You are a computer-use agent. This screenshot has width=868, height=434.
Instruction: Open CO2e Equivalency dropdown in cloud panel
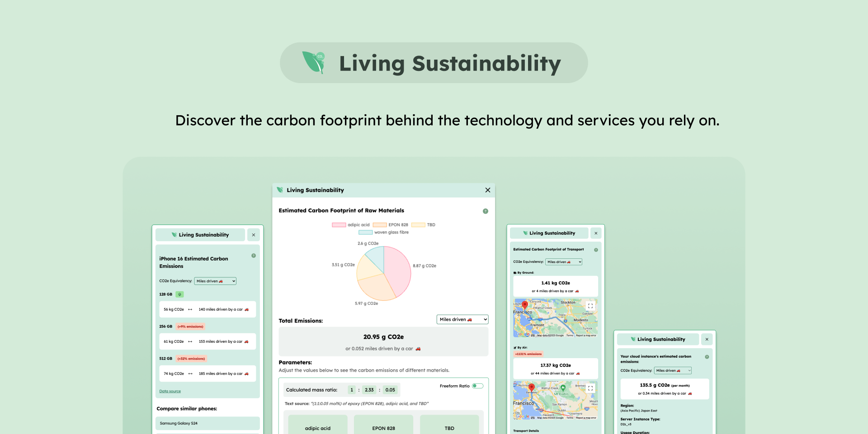pos(673,370)
